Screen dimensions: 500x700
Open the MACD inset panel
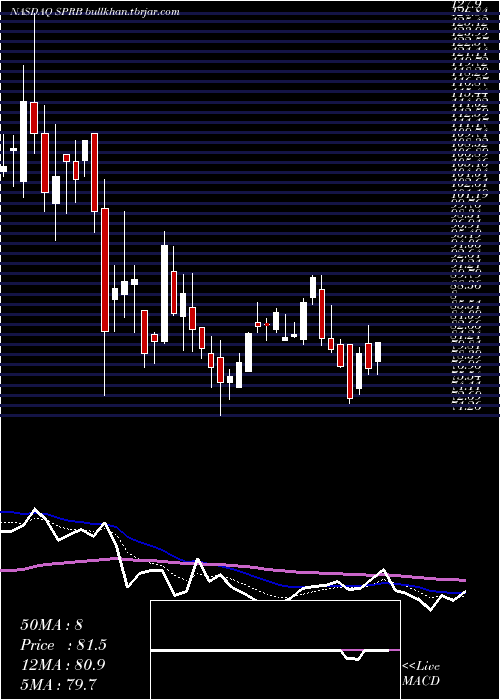[275, 650]
